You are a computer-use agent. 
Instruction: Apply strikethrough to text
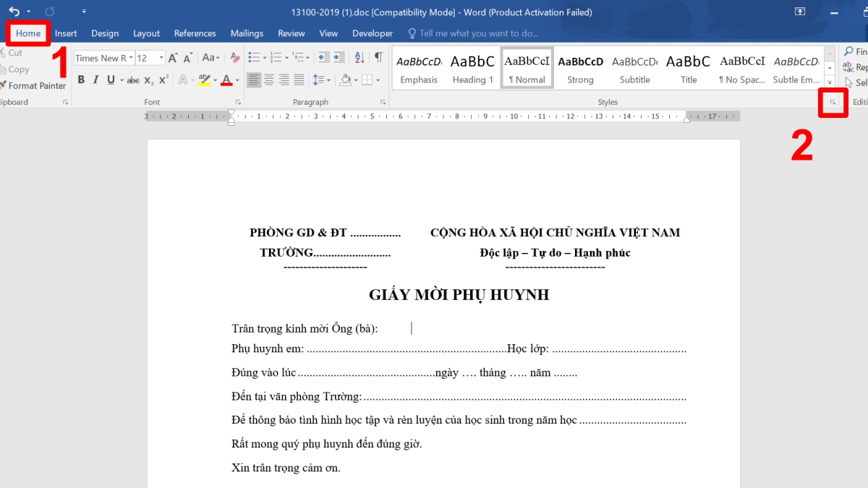(133, 80)
